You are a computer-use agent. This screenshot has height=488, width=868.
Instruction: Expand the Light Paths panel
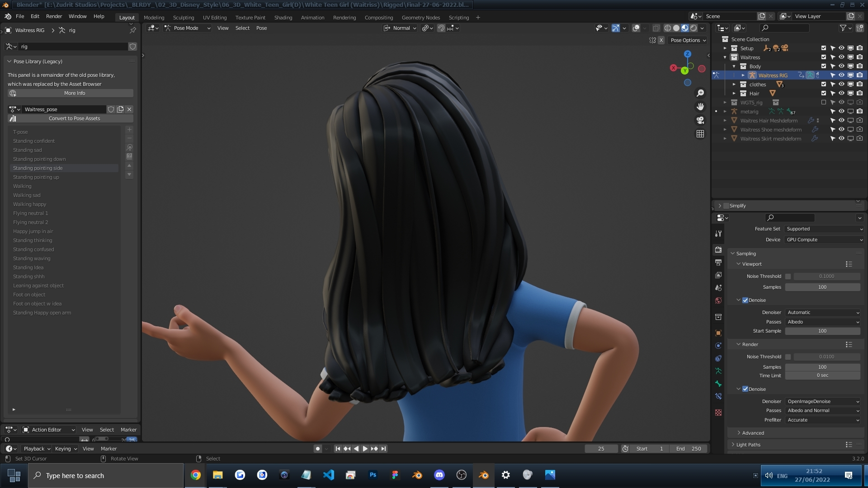point(748,445)
